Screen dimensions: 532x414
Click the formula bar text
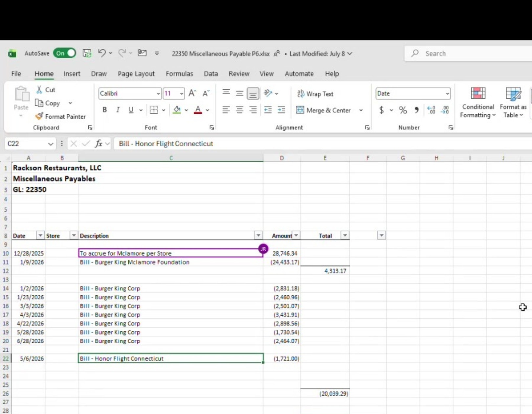pos(166,144)
